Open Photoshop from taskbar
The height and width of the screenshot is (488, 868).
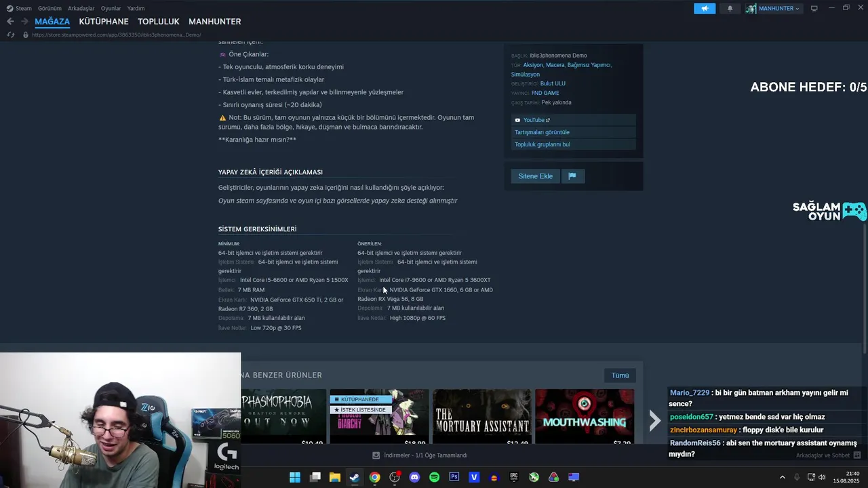pos(454,477)
